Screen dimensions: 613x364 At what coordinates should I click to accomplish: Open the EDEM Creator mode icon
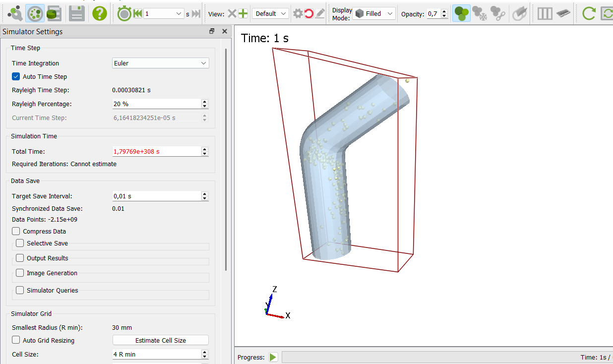[x=15, y=13]
